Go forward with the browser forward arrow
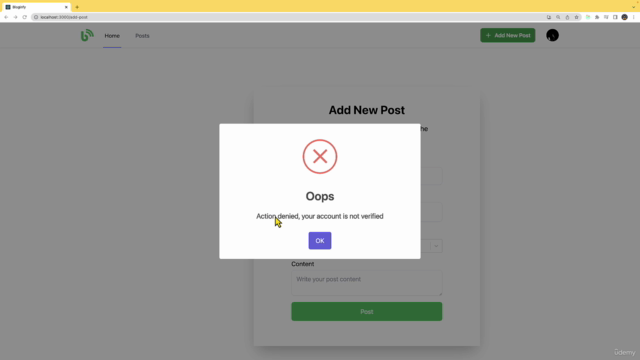The image size is (640, 360). 15,17
